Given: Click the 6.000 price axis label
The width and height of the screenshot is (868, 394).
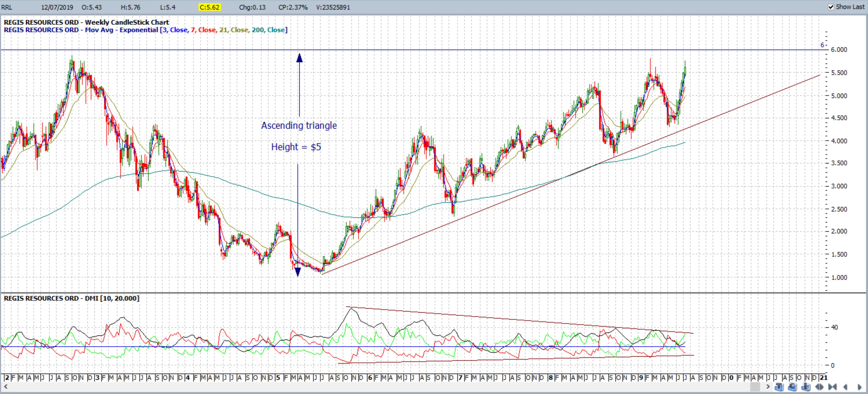Looking at the screenshot, I should click(x=839, y=50).
